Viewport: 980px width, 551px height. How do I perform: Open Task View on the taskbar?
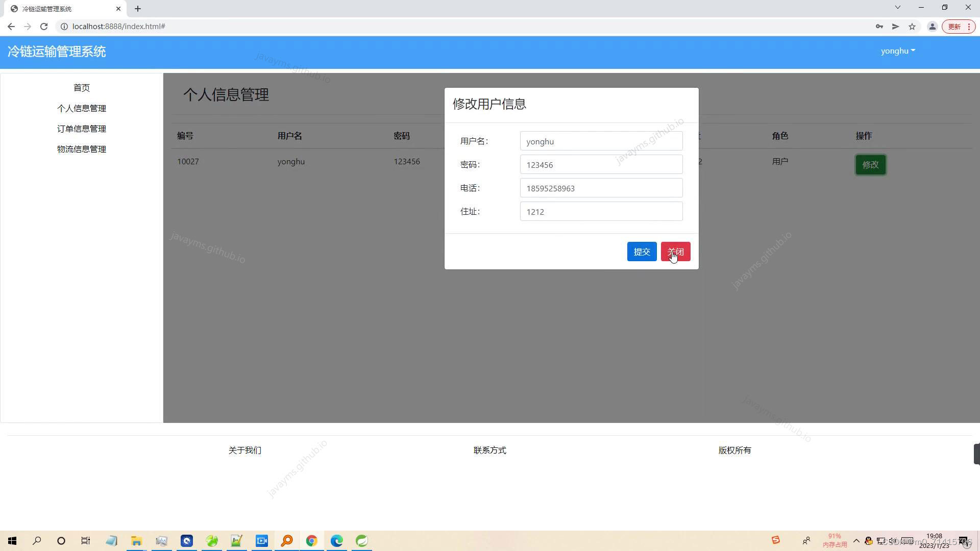pyautogui.click(x=85, y=541)
